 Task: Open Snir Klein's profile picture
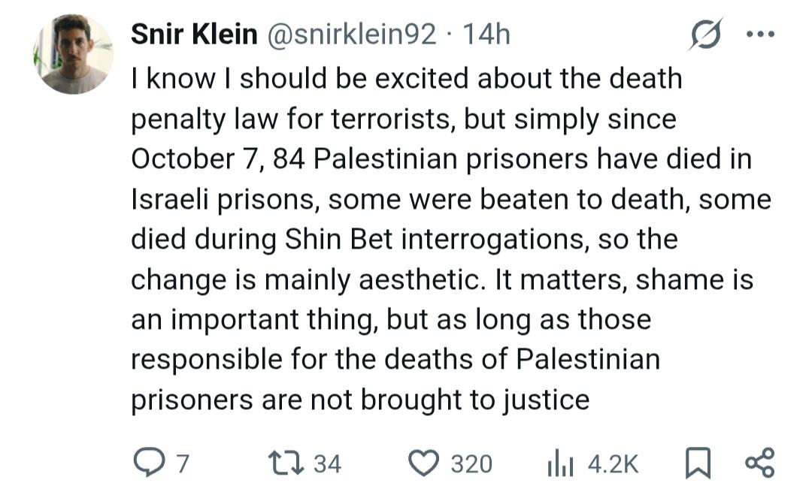pyautogui.click(x=73, y=55)
